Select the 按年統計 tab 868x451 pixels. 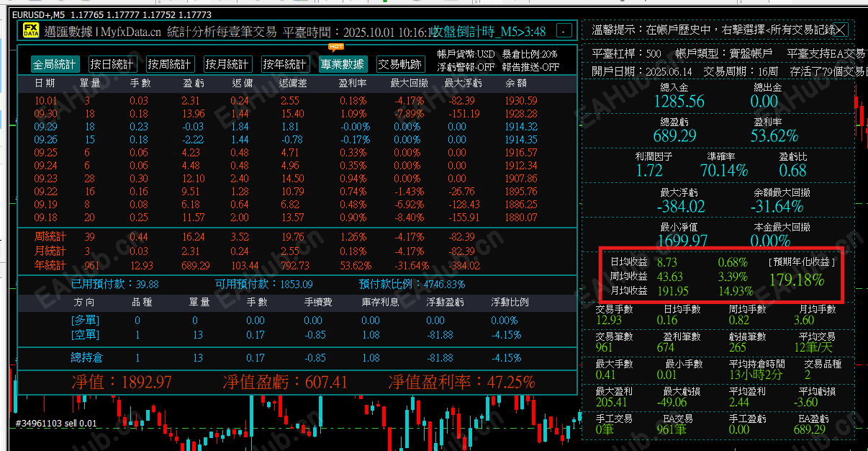pyautogui.click(x=285, y=64)
